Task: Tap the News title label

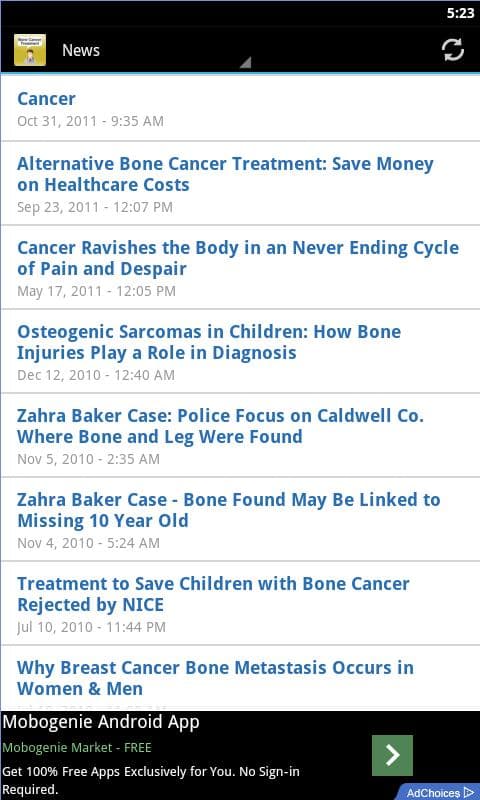Action: click(x=81, y=50)
